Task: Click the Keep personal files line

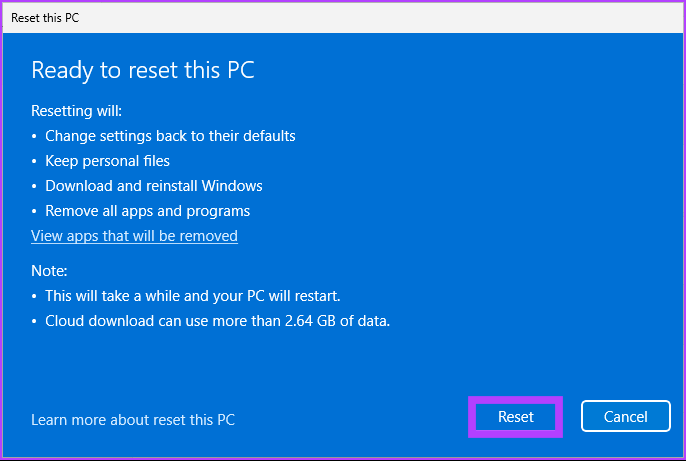Action: [107, 161]
